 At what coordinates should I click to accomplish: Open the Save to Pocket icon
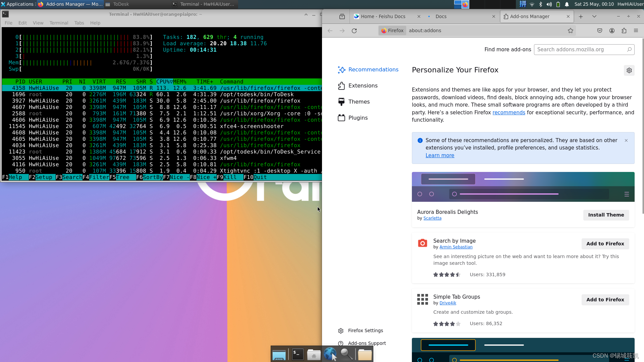click(x=600, y=31)
